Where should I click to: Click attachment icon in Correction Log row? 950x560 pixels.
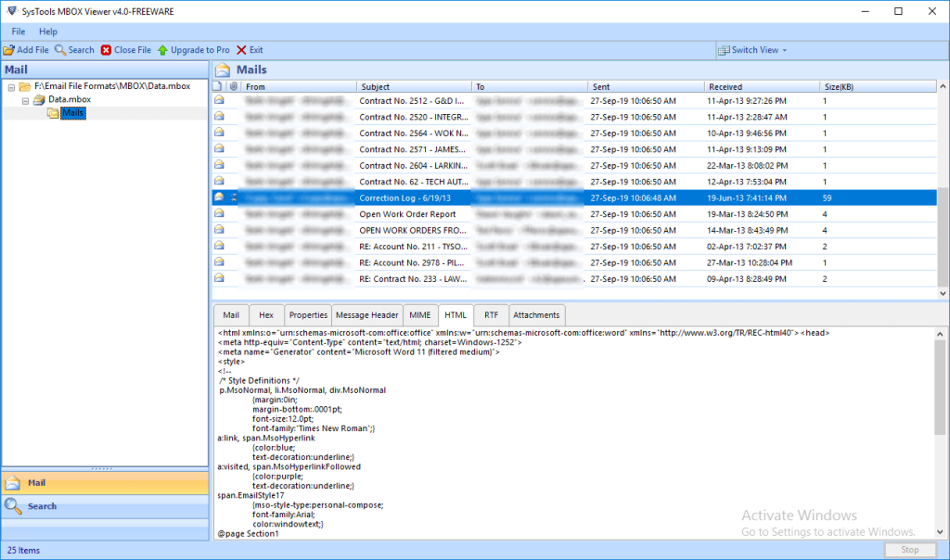pyautogui.click(x=234, y=197)
